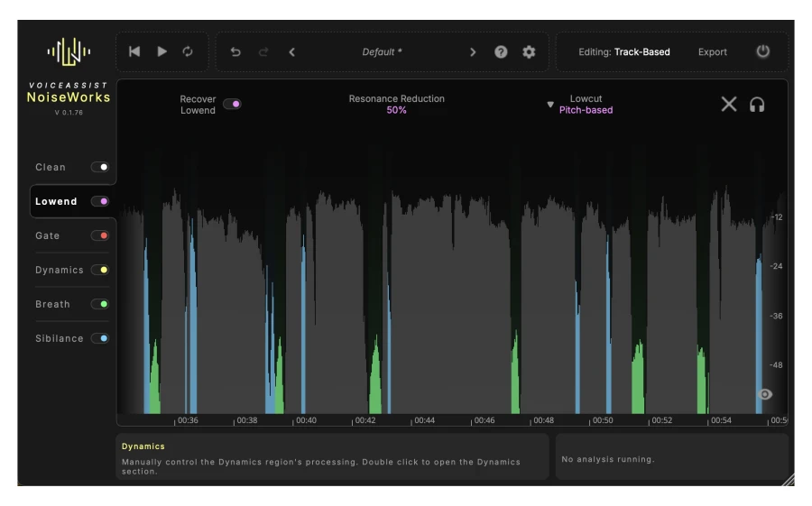Viewport: 812px width, 506px height.
Task: Click the Resonance Reduction 50% value
Action: pyautogui.click(x=396, y=110)
